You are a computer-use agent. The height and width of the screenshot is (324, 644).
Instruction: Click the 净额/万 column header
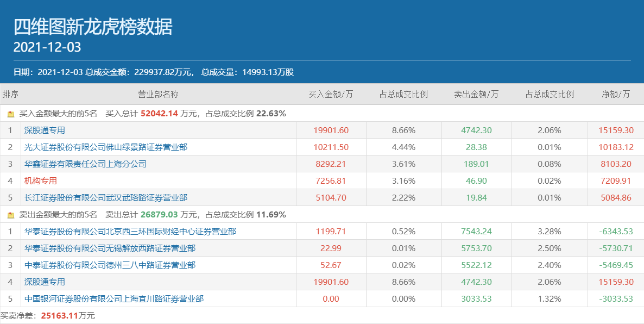[x=616, y=95]
